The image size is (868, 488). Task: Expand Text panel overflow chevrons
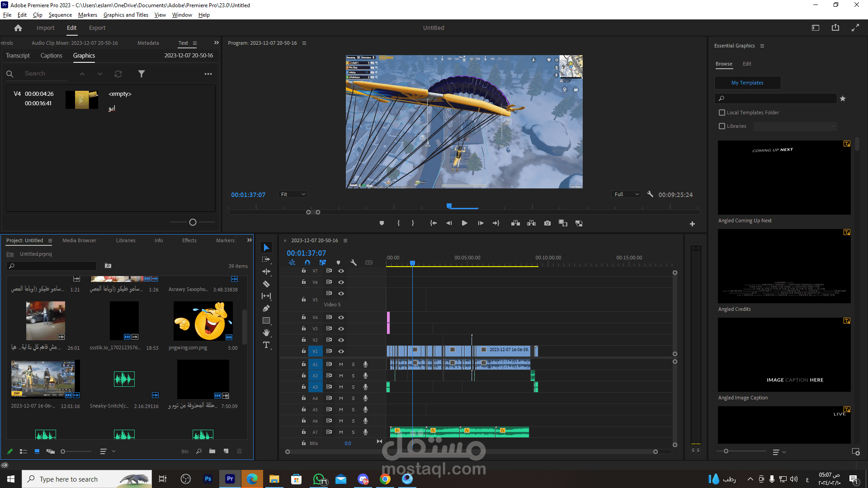216,43
